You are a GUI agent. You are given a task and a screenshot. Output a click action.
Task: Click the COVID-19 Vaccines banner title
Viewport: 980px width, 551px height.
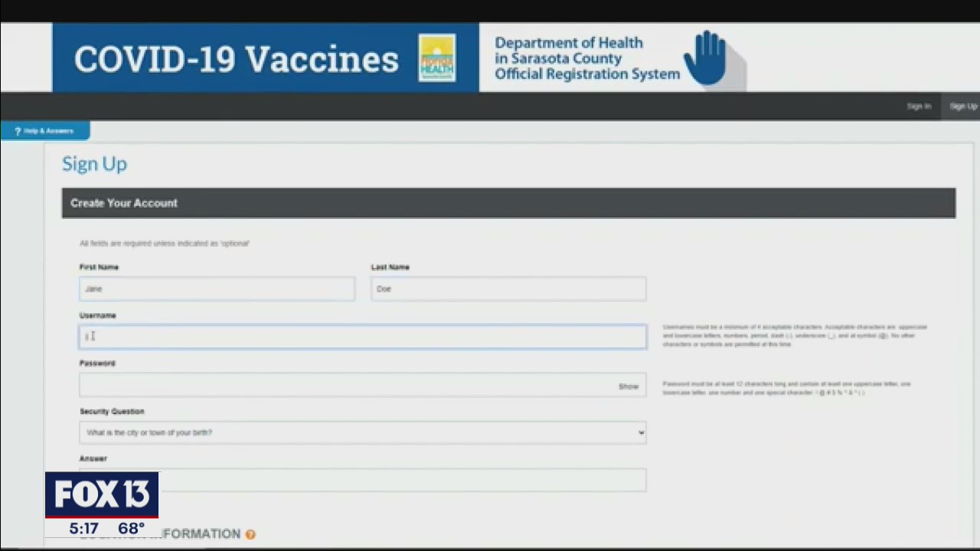(236, 60)
